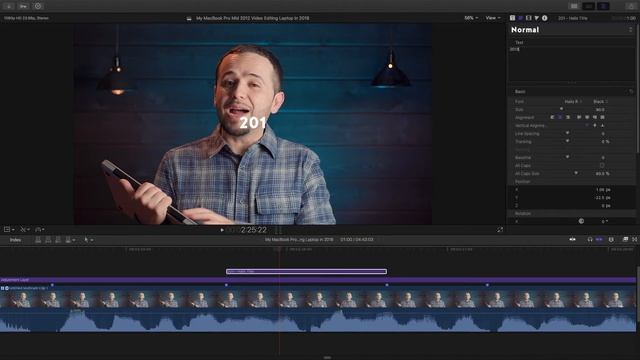Open the Text inspector tab icon

(x=520, y=18)
